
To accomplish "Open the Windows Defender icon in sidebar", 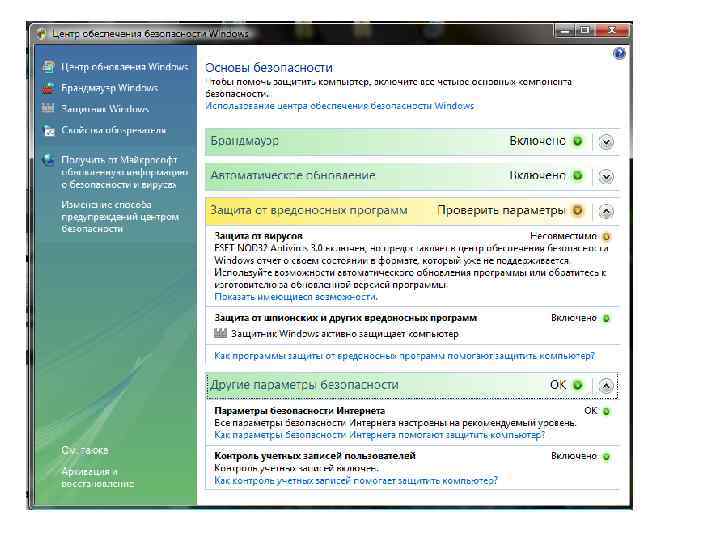I will 48,108.
